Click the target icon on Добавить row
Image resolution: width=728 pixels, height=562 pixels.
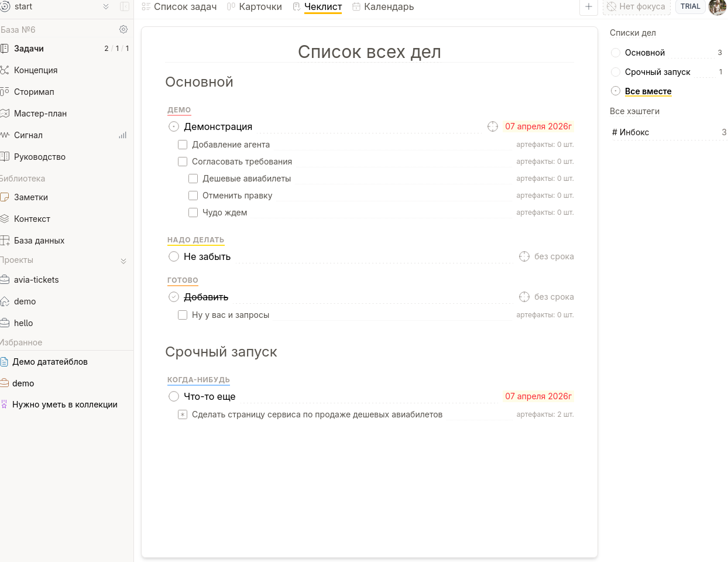524,297
